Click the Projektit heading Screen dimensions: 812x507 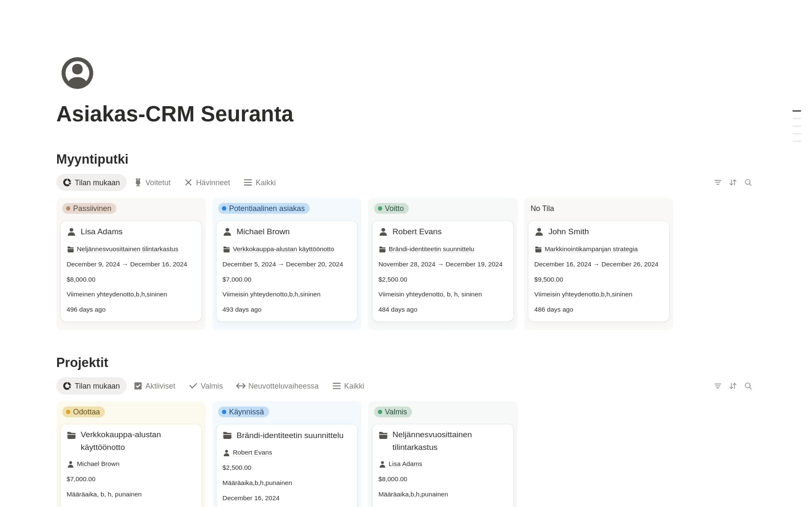82,363
